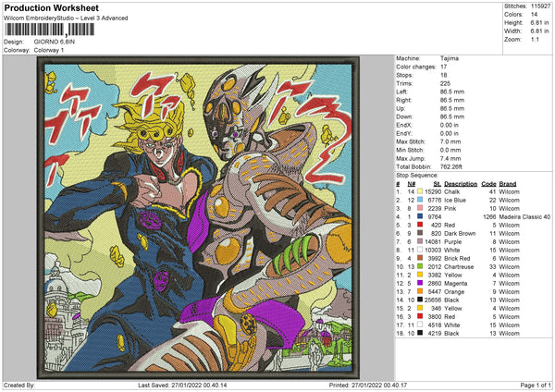This screenshot has width=555, height=392.
Task: Select the Madeira Classic 40 brand text
Action: tap(524, 216)
